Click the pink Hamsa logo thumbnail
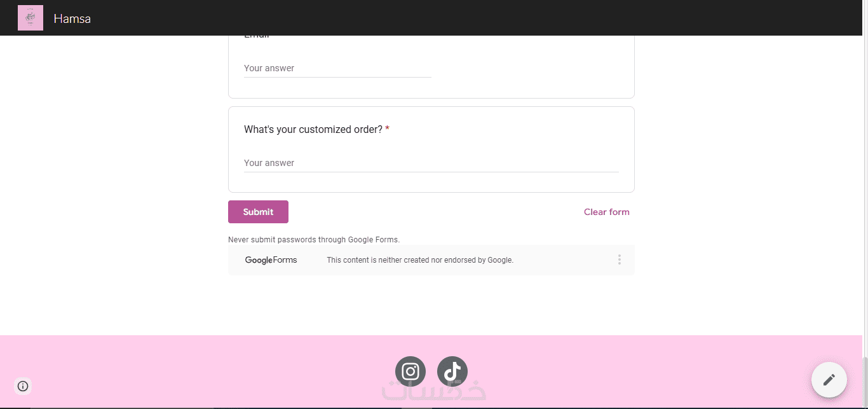The height and width of the screenshot is (409, 868). [31, 18]
